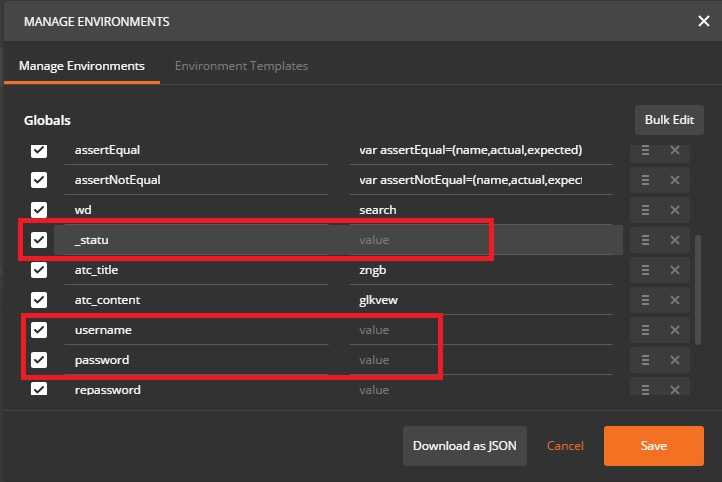Toggle the username variable checkbox
This screenshot has height=482, width=722.
point(39,330)
